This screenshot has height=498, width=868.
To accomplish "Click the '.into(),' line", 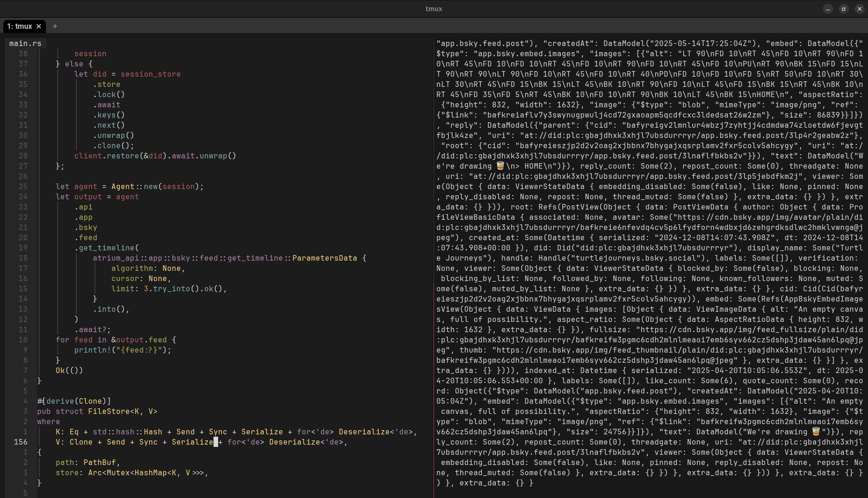I will click(111, 309).
